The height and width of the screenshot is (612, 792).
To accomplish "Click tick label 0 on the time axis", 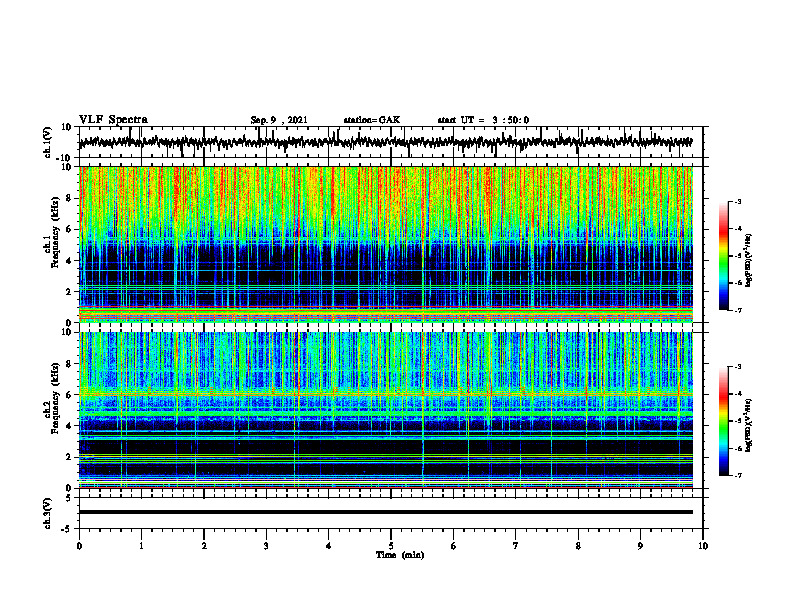I will click(79, 546).
